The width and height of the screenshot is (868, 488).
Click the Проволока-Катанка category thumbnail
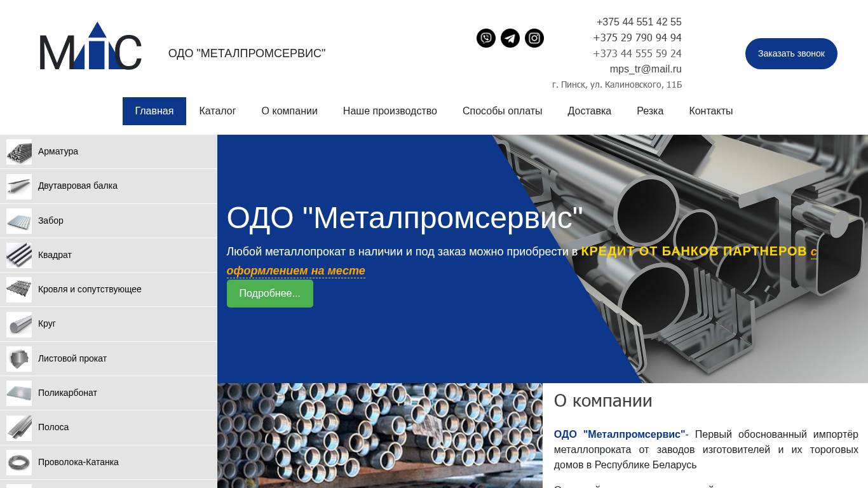19,463
